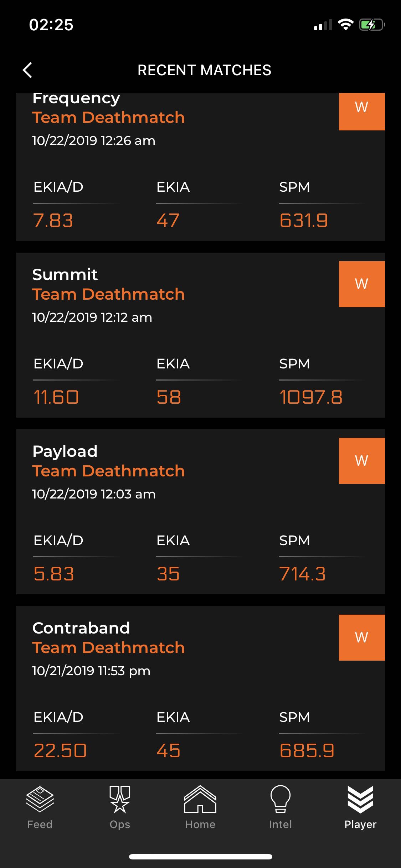Image resolution: width=401 pixels, height=868 pixels.
Task: Tap the Payload match date 10/22/2019 12:03 am
Action: tap(94, 494)
